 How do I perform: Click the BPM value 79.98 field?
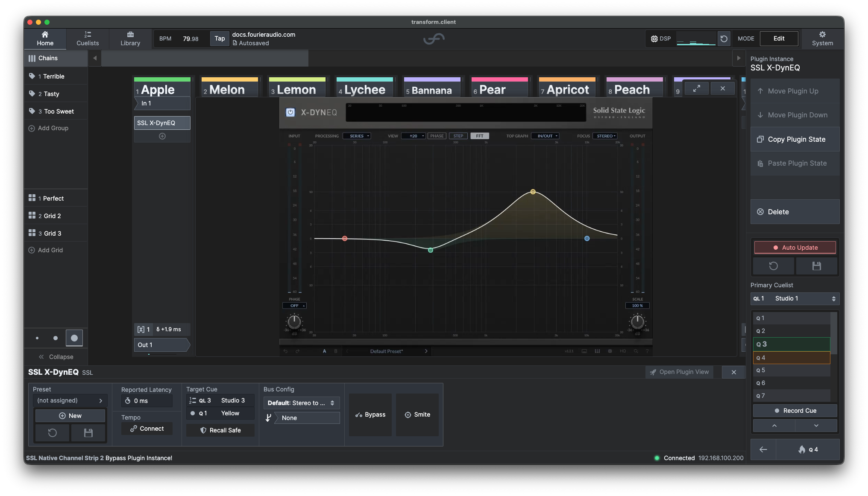(x=191, y=39)
